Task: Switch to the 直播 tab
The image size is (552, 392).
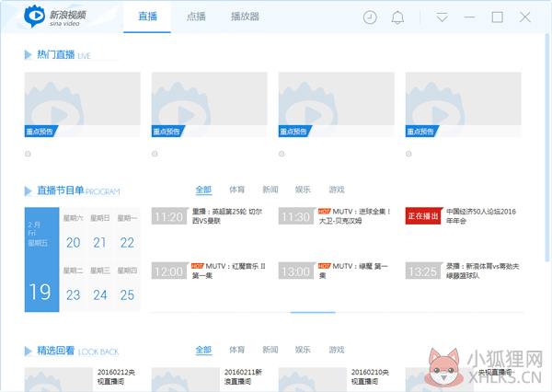Action: point(147,17)
